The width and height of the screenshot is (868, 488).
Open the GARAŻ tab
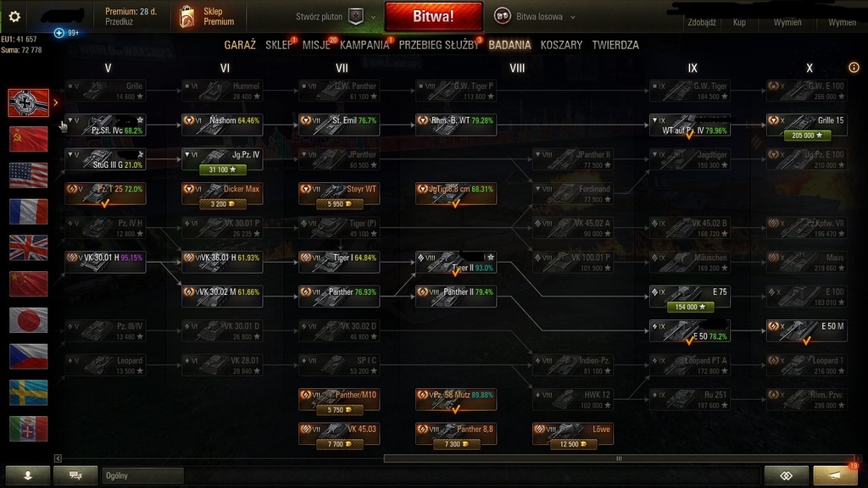click(x=240, y=45)
